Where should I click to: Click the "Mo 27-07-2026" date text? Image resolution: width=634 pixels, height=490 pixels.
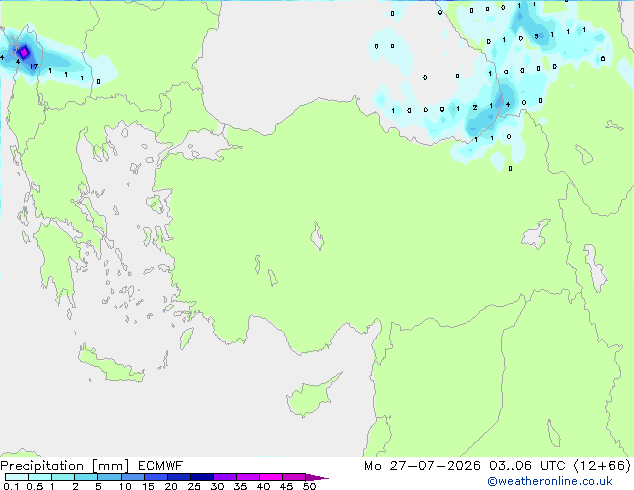422,466
